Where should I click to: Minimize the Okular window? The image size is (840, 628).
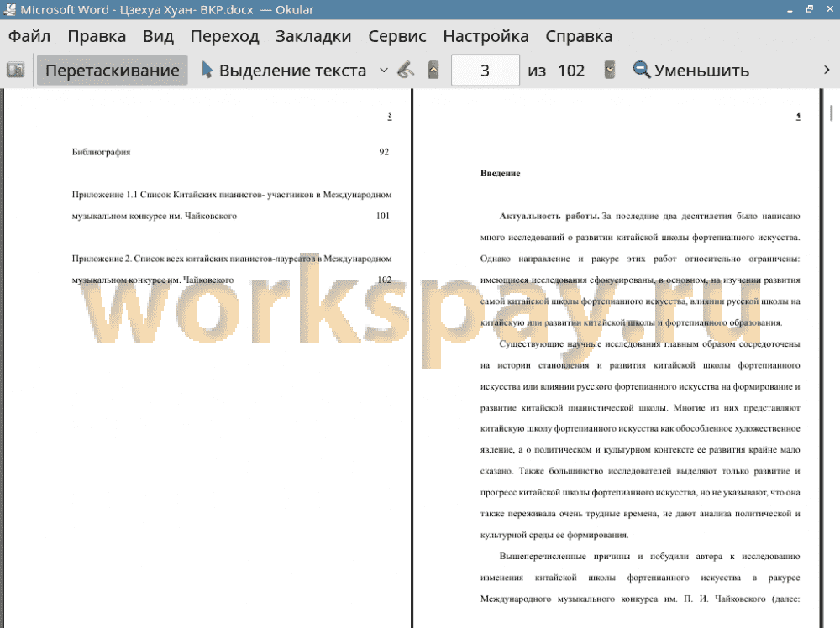coord(790,9)
